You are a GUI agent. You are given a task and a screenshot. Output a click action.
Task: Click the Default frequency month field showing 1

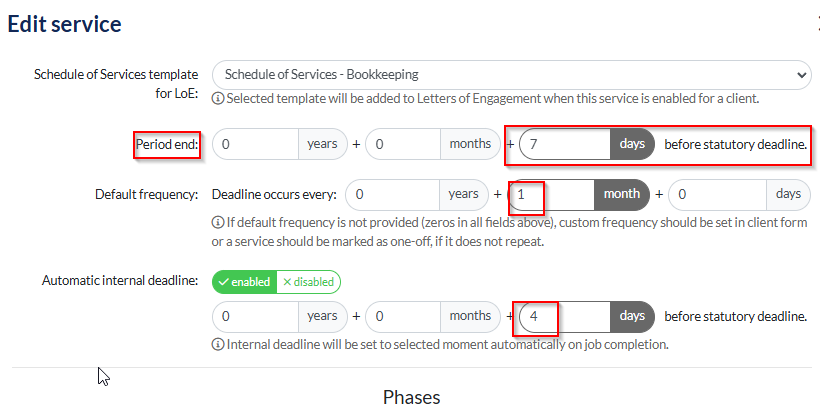(x=550, y=193)
